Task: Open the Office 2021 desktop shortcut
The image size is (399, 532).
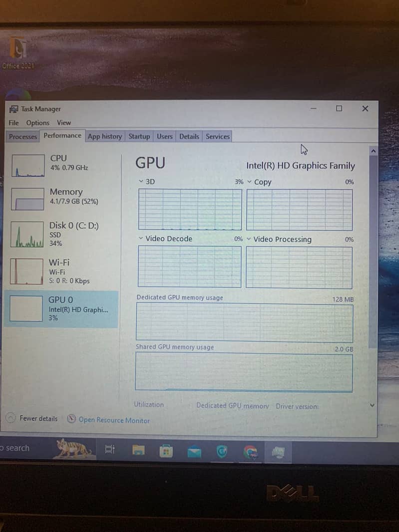Action: coord(18,52)
